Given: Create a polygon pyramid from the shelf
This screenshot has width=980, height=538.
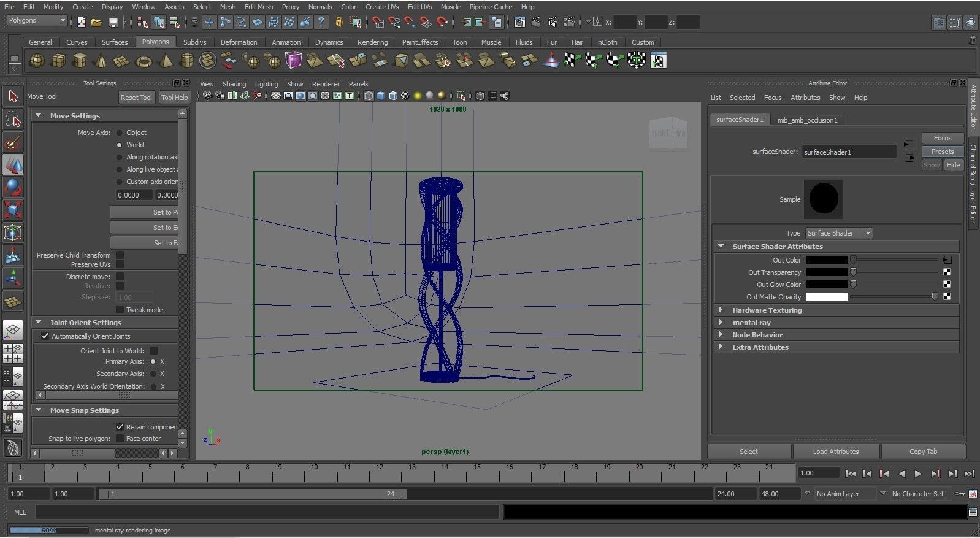Looking at the screenshot, I should [166, 61].
